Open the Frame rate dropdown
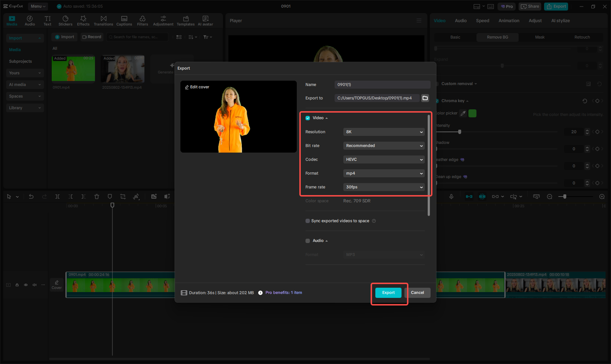611x364 pixels. [x=384, y=187]
